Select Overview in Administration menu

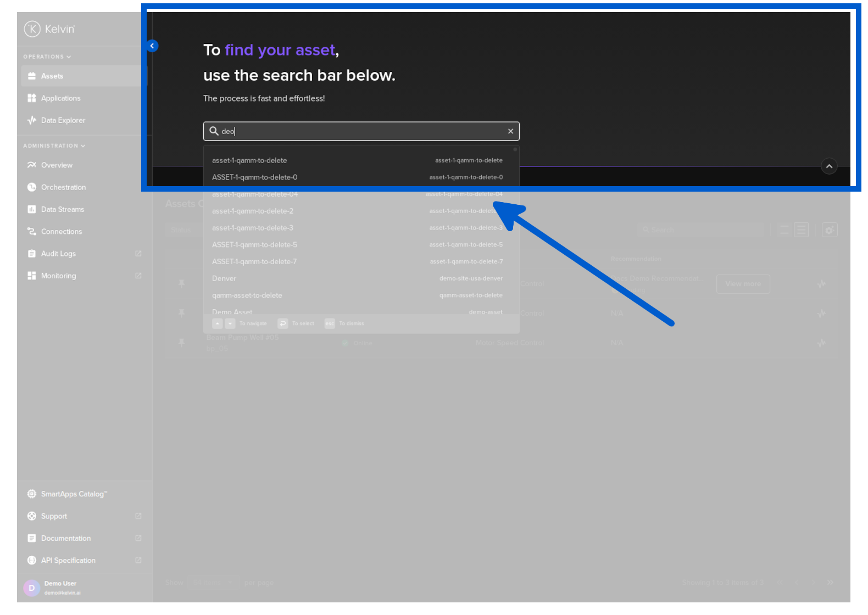[x=57, y=165]
